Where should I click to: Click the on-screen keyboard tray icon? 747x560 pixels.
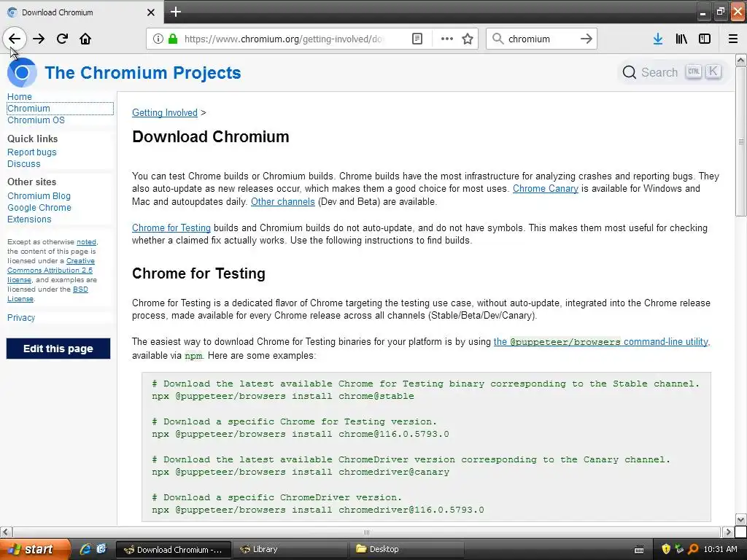[x=639, y=550]
